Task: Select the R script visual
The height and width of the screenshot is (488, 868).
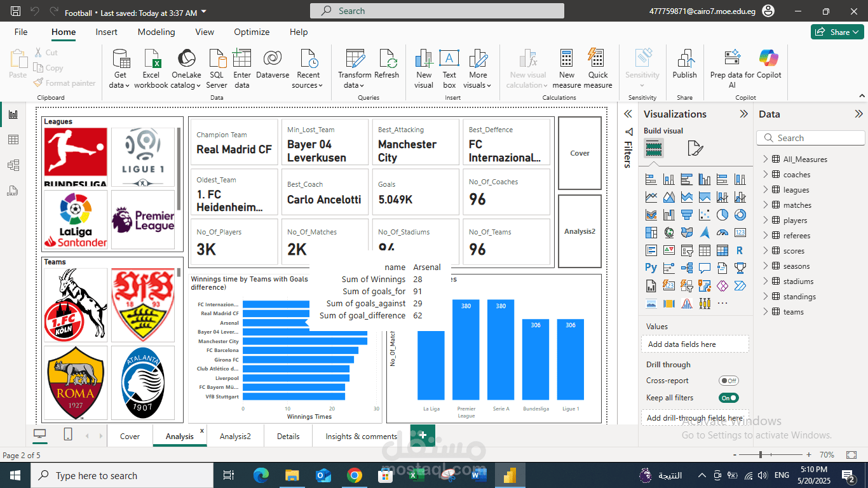Action: tap(740, 250)
